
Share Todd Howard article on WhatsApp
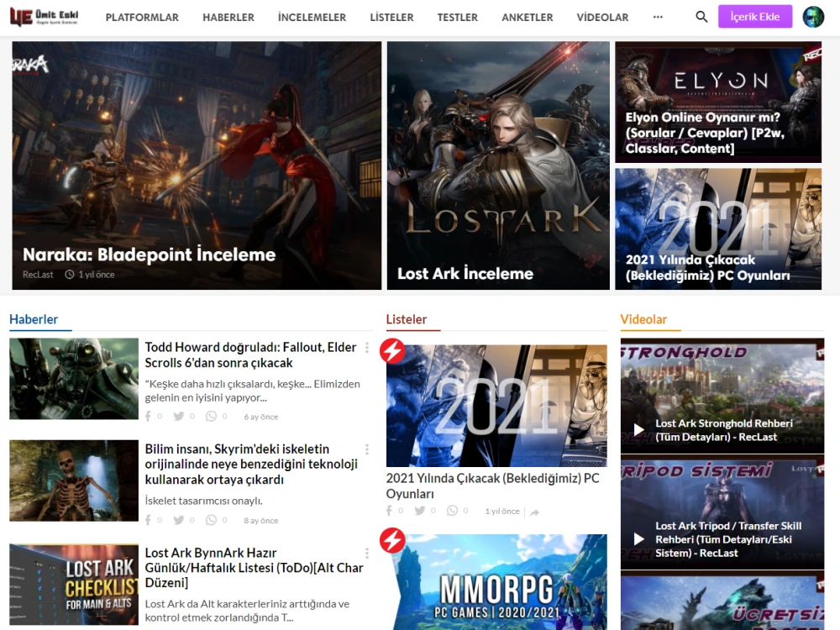click(x=212, y=417)
